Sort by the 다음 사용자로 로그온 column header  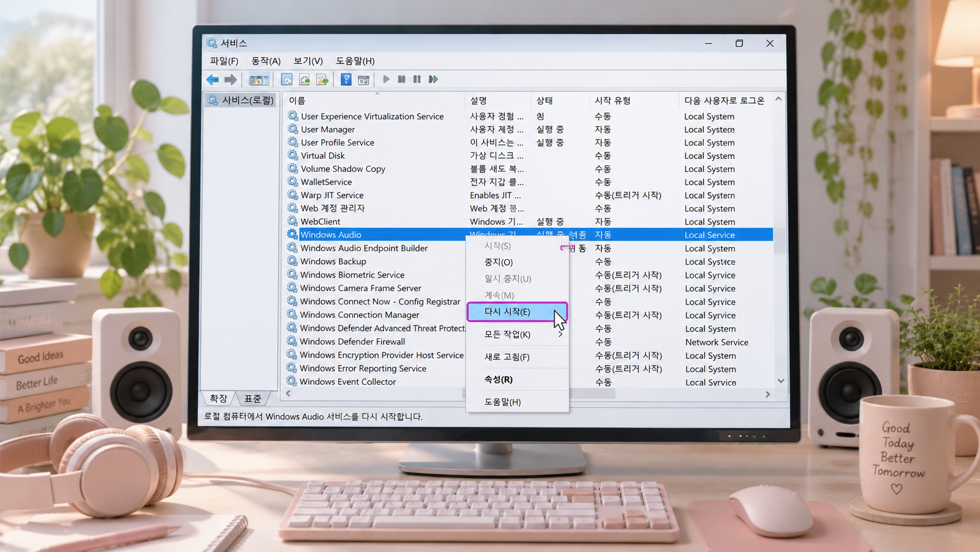pos(726,100)
